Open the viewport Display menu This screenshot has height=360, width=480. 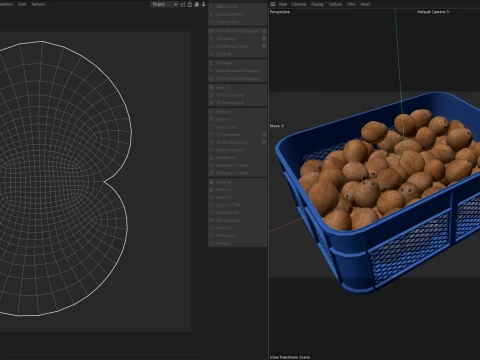pyautogui.click(x=317, y=4)
